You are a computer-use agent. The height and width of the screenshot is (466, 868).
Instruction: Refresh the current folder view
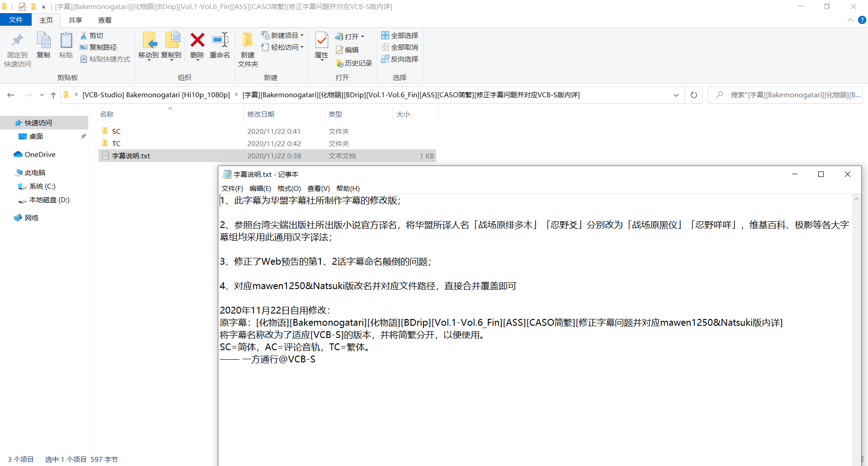click(693, 95)
